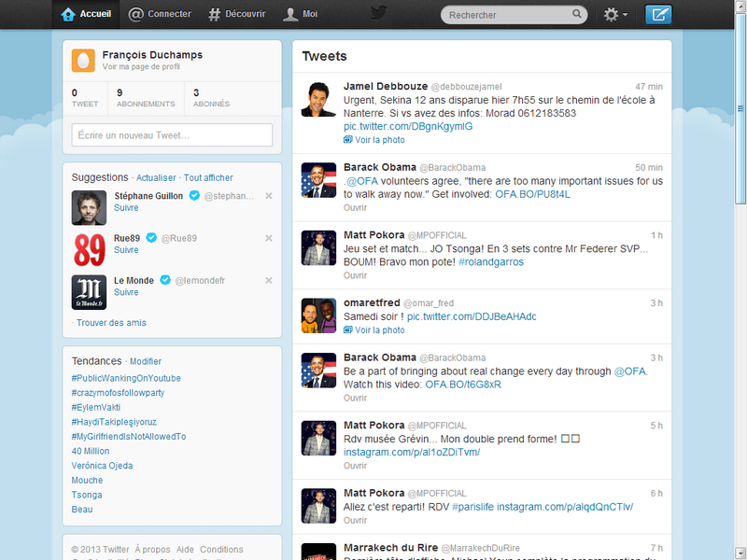This screenshot has height=560, width=747.
Task: Click Jamel Debbouze's avatar
Action: (x=318, y=99)
